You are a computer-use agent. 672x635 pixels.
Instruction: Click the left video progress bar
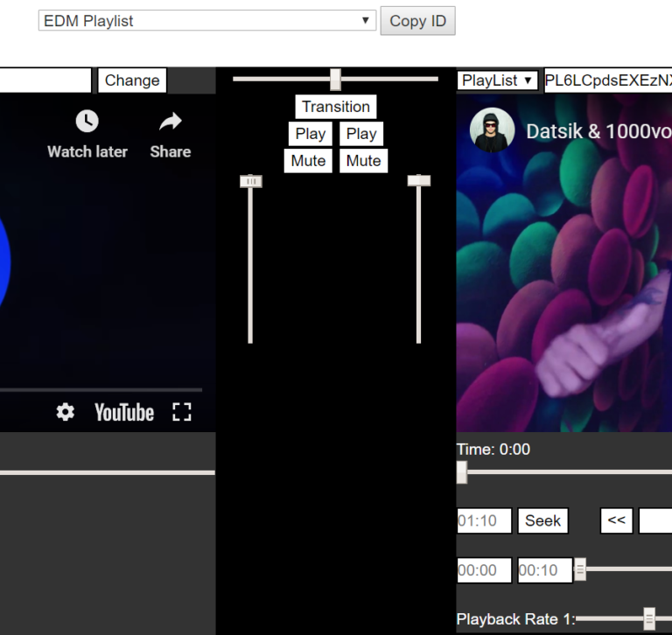tap(101, 390)
